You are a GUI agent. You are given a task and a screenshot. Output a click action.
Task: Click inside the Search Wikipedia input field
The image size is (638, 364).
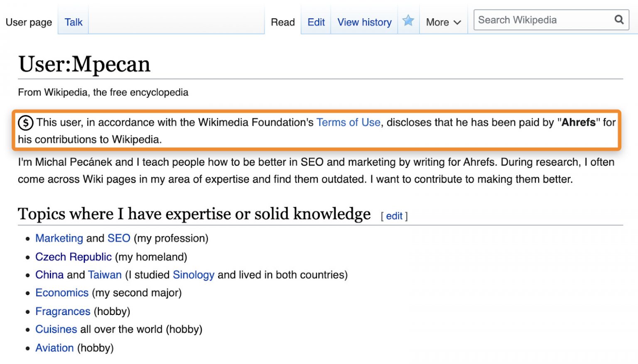(540, 20)
